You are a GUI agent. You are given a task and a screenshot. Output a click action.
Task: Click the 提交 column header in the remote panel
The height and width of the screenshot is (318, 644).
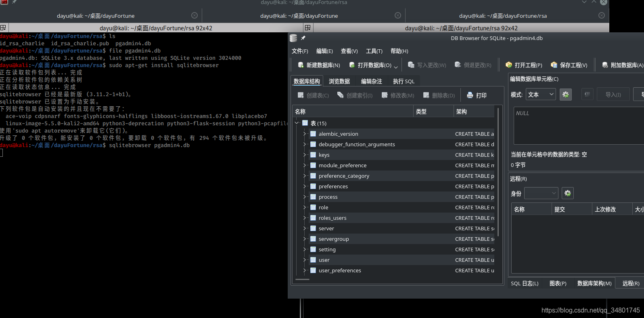coord(572,209)
